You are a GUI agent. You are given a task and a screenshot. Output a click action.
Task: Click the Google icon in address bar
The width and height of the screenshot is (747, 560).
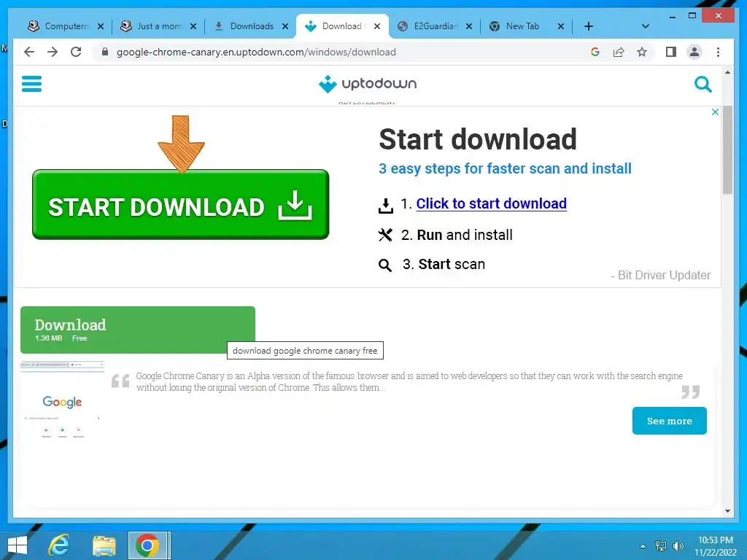pyautogui.click(x=595, y=52)
